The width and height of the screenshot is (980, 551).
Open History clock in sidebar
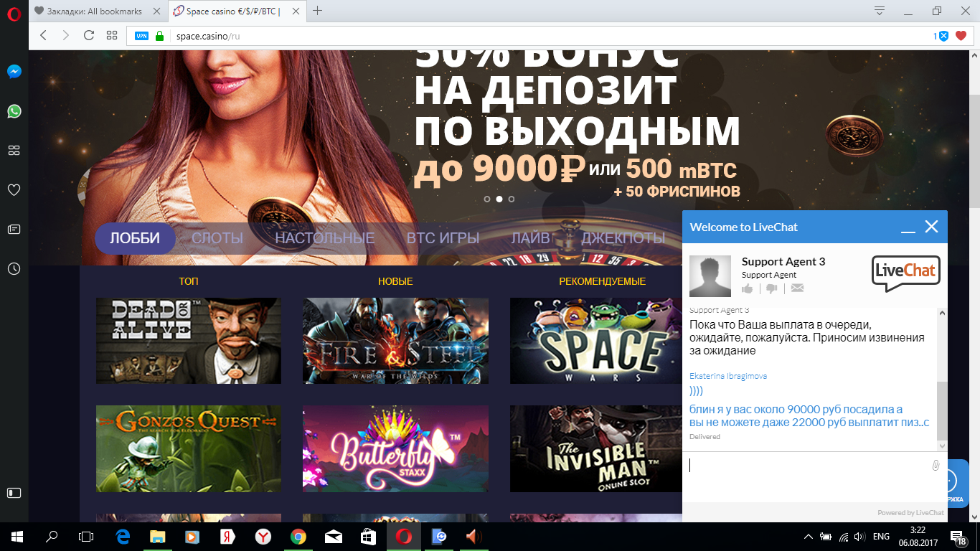click(14, 268)
